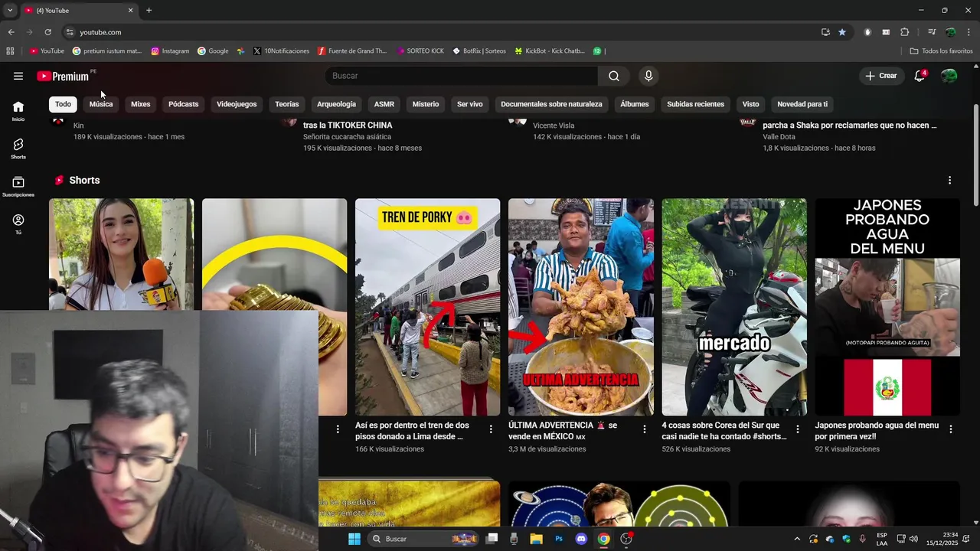Open Discord from the taskbar
980x551 pixels.
(x=581, y=539)
